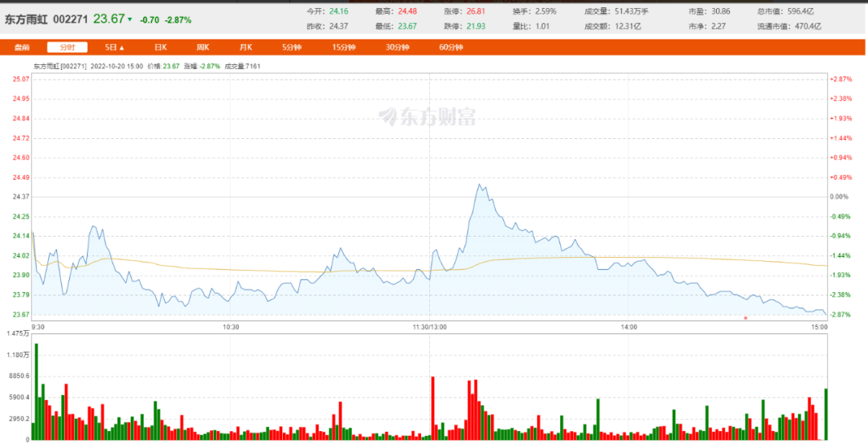Click the small red dot marker near 15:00
This screenshot has width=868, height=444.
pyautogui.click(x=745, y=318)
